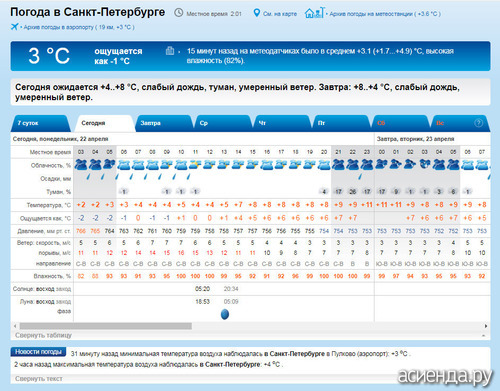500x391 pixels.
Task: Open the Чт forecast tab
Action: point(282,123)
